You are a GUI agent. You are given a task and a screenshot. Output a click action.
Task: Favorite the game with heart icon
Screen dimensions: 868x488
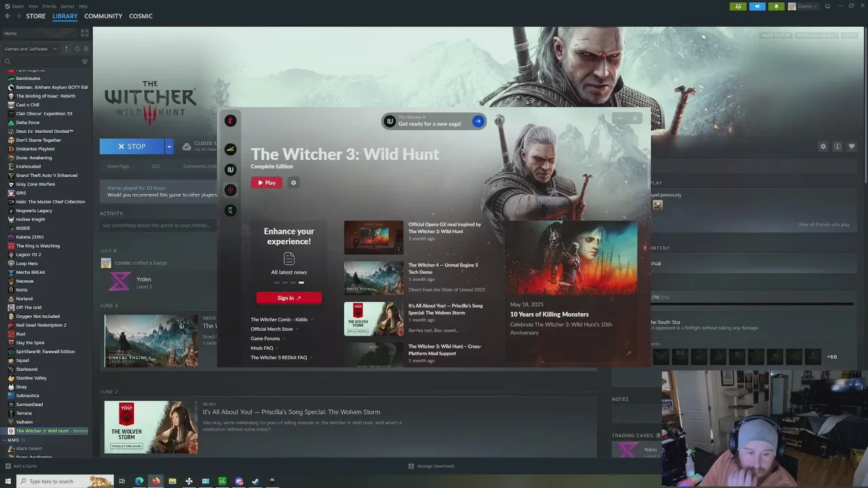[852, 146]
